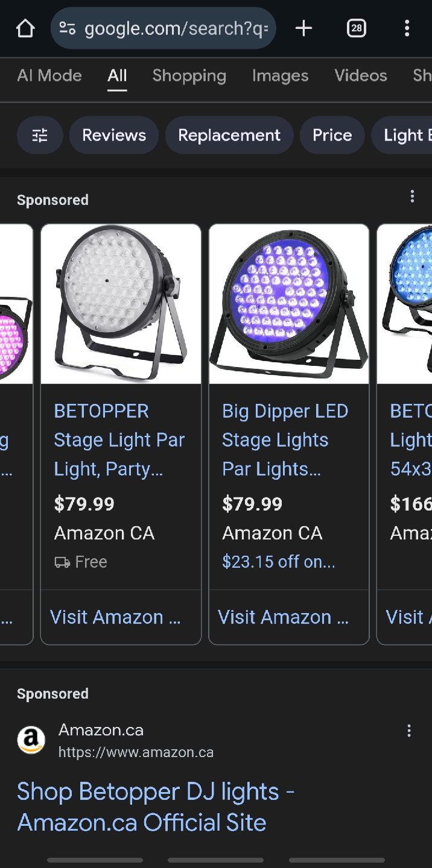Switch to the Shopping tab
The image size is (432, 868).
point(189,76)
